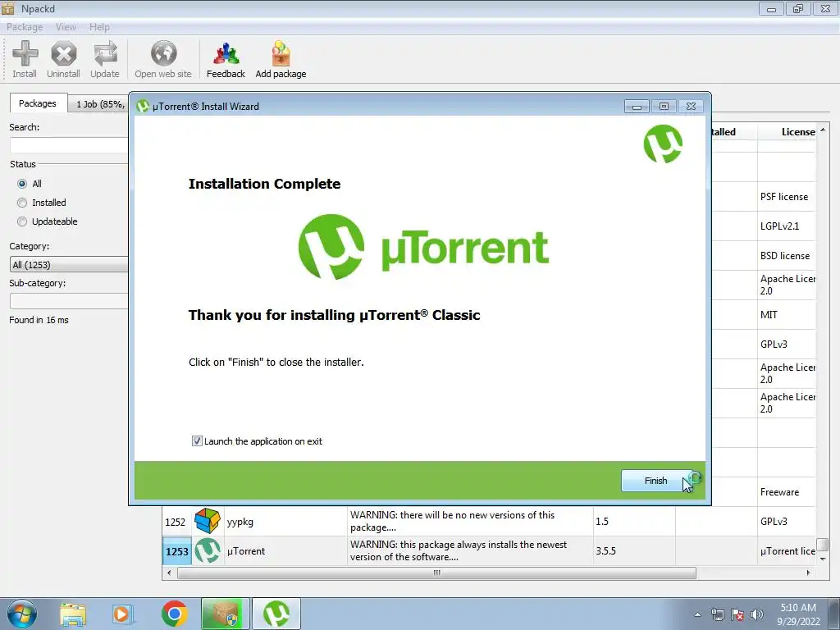The height and width of the screenshot is (630, 840).
Task: Open the Feedback toolbar icon
Action: (x=226, y=59)
